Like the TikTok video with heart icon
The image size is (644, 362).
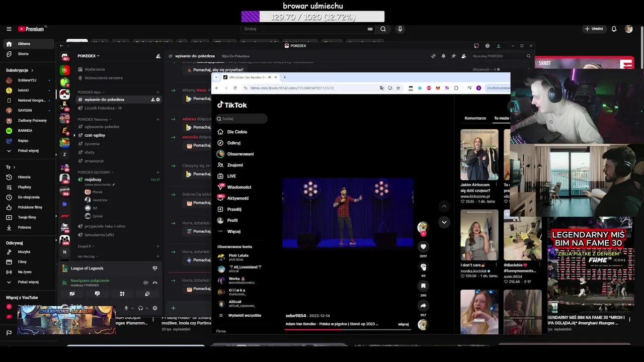point(423,246)
